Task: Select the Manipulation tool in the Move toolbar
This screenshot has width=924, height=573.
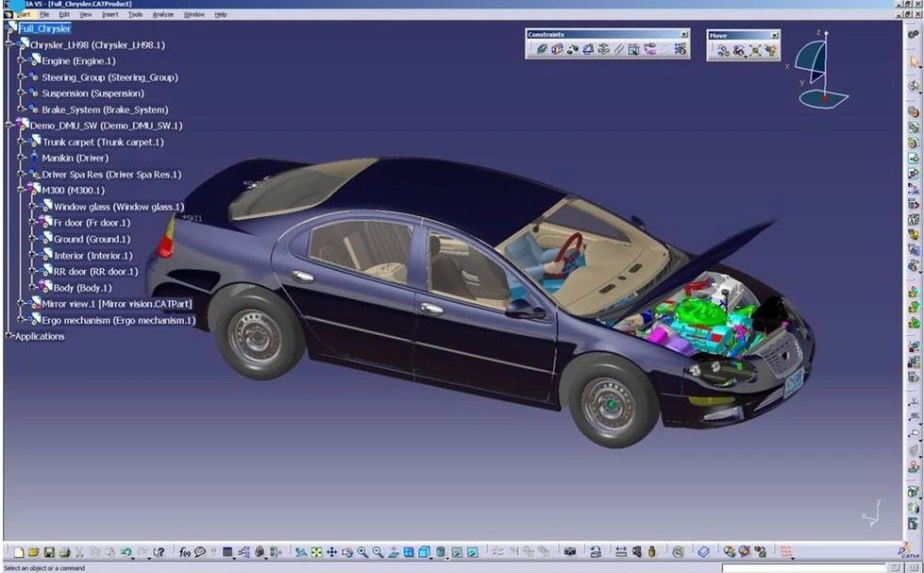Action: click(x=721, y=49)
